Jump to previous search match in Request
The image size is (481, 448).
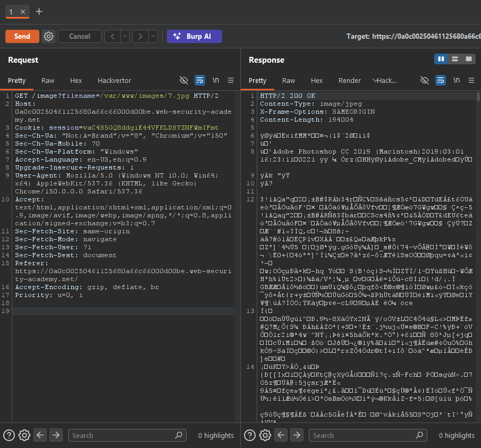point(40,435)
